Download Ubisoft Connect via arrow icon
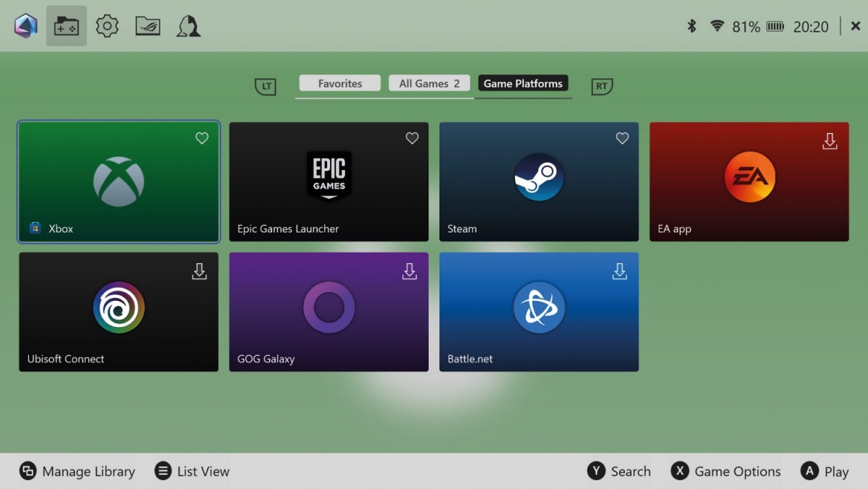 [199, 271]
